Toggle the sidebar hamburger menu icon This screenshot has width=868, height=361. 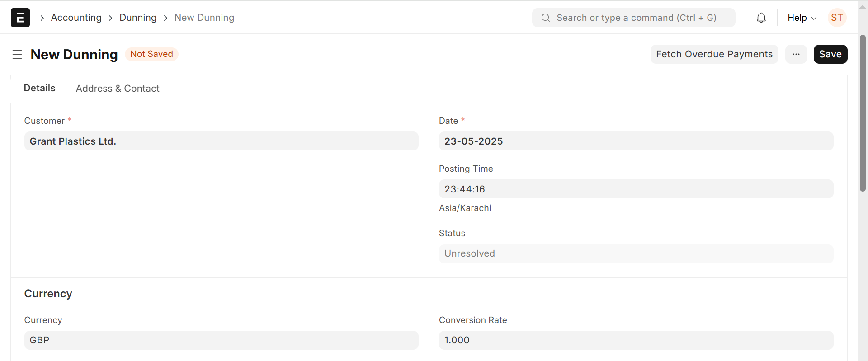(x=17, y=54)
